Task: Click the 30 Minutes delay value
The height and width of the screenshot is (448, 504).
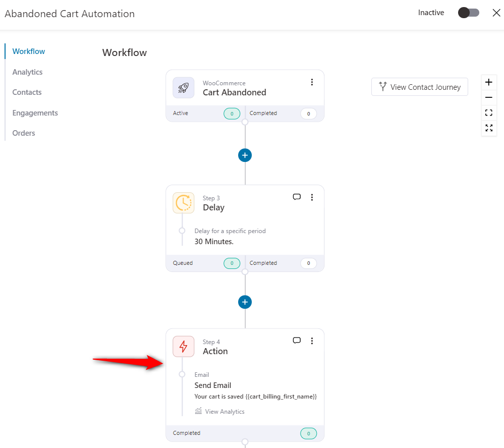Action: pos(214,242)
